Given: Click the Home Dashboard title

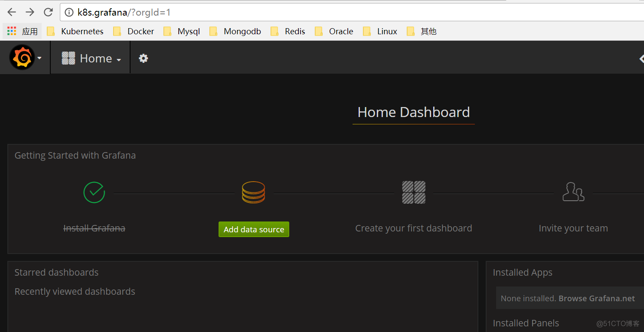Looking at the screenshot, I should point(414,112).
